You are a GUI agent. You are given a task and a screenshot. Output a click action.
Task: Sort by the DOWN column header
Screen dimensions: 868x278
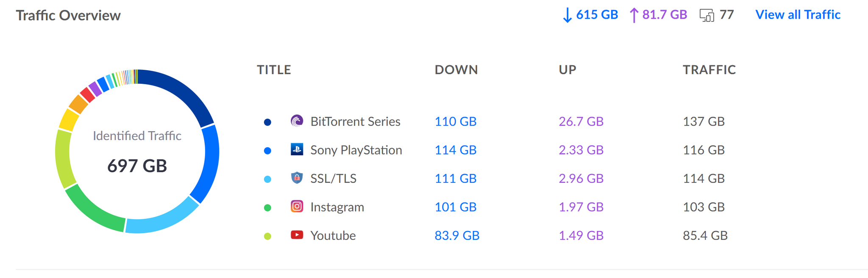pos(456,69)
